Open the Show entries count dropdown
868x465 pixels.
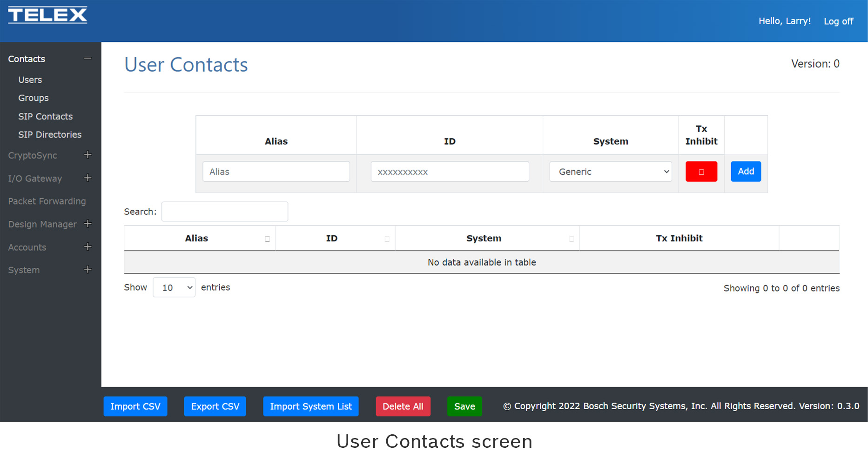[174, 287]
